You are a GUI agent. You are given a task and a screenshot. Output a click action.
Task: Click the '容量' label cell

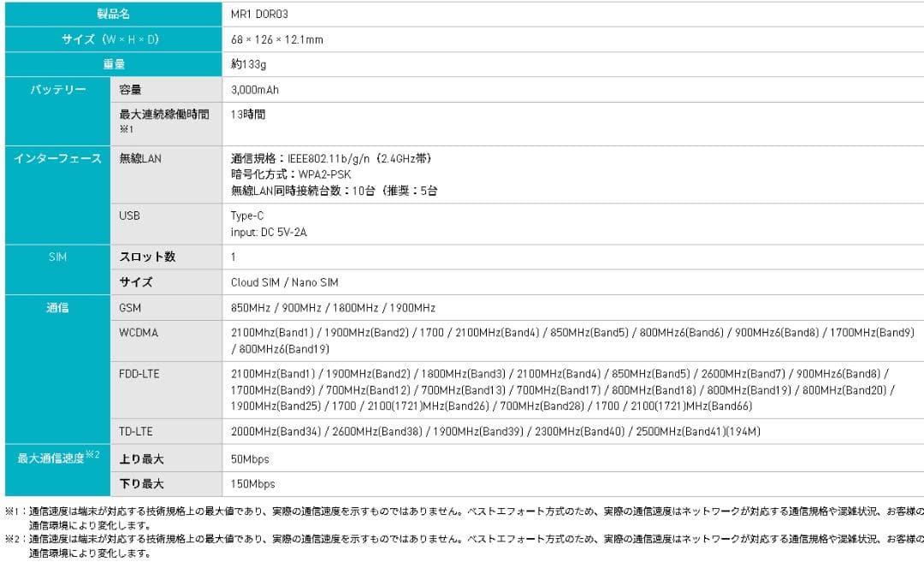(166, 89)
